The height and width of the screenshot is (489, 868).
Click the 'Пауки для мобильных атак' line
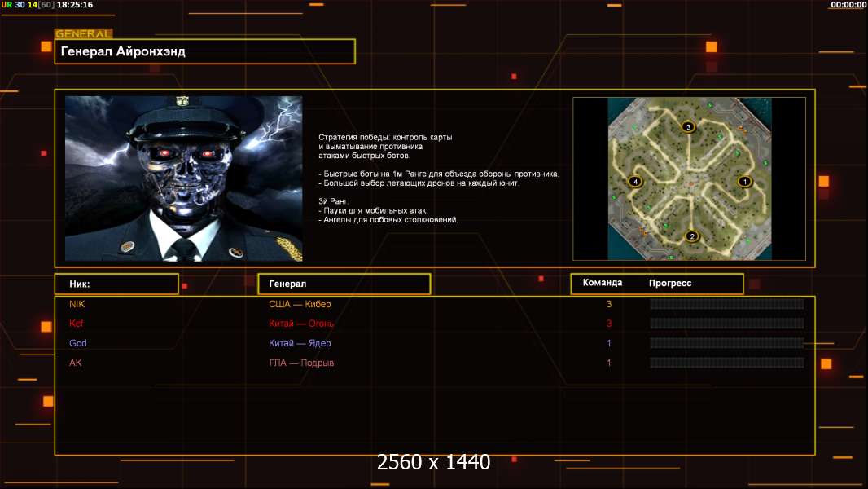pyautogui.click(x=373, y=211)
